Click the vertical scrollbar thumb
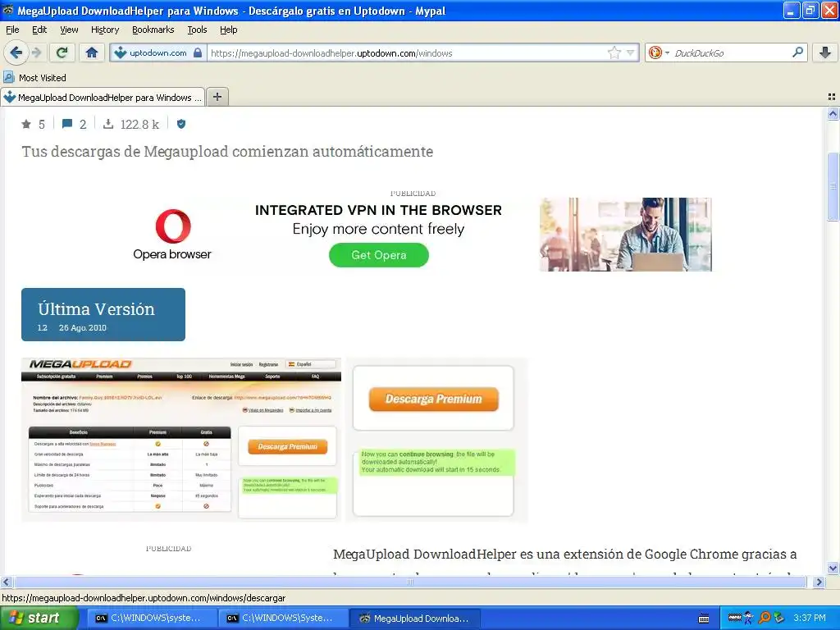The image size is (840, 630). pos(833,186)
